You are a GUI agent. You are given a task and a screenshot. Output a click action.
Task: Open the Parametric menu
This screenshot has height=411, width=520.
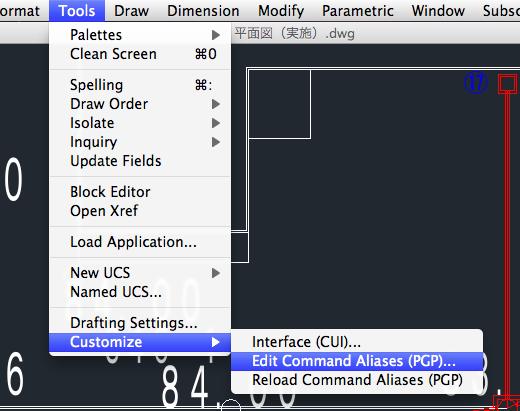tap(358, 11)
